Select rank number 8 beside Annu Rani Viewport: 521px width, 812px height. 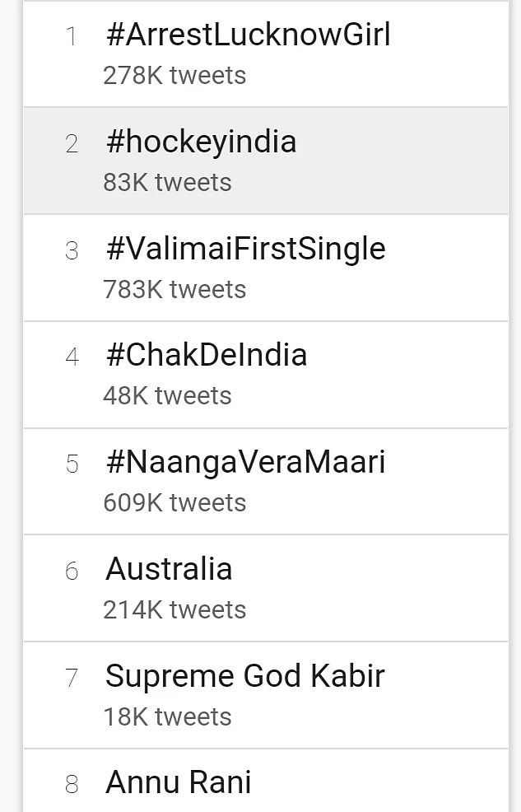(x=72, y=785)
